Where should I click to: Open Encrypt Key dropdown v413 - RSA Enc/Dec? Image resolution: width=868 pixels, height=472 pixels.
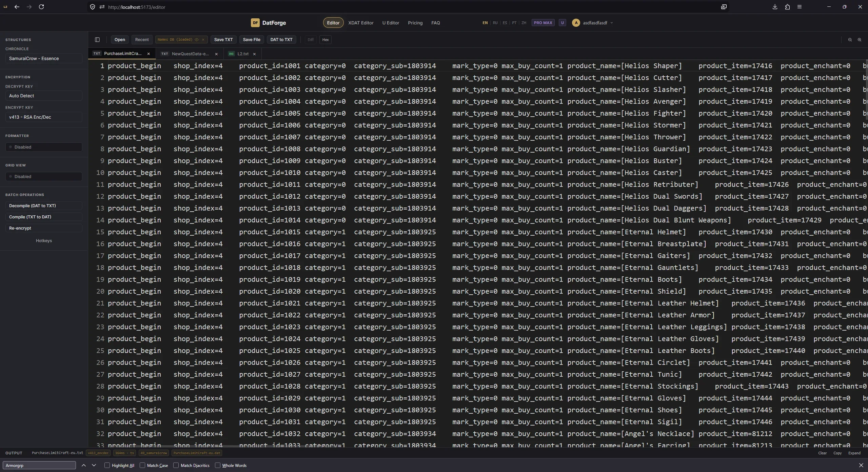click(x=44, y=117)
